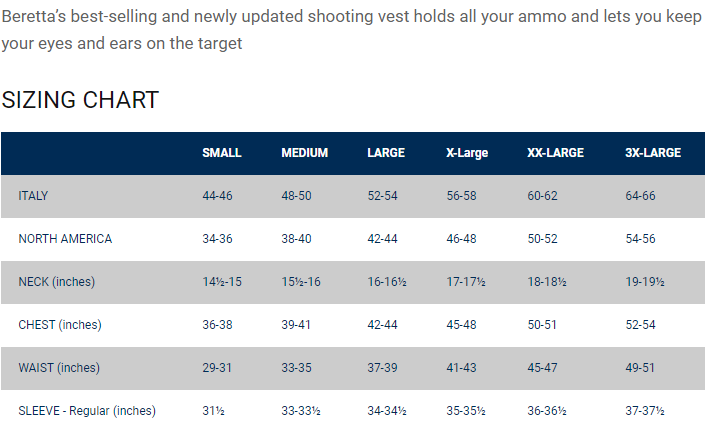708x433 pixels.
Task: Select the X-Large column header
Action: pos(467,153)
